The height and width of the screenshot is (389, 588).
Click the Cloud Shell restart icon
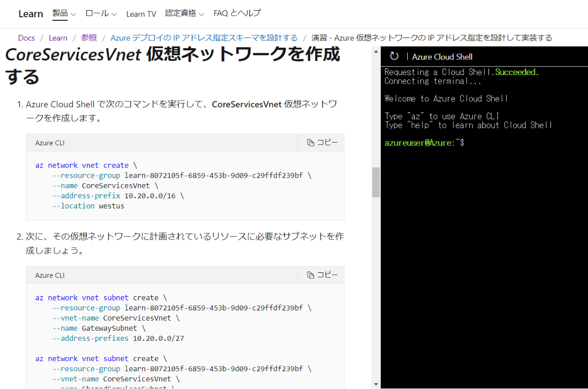(x=394, y=56)
